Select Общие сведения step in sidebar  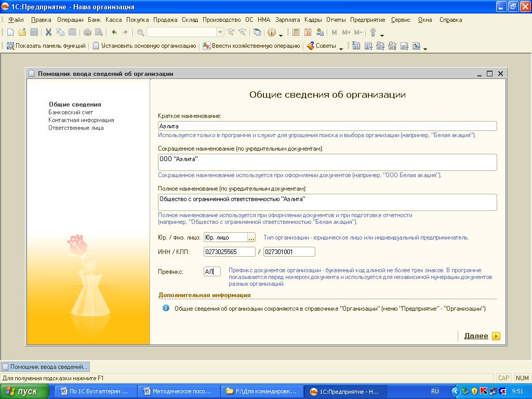(x=75, y=104)
